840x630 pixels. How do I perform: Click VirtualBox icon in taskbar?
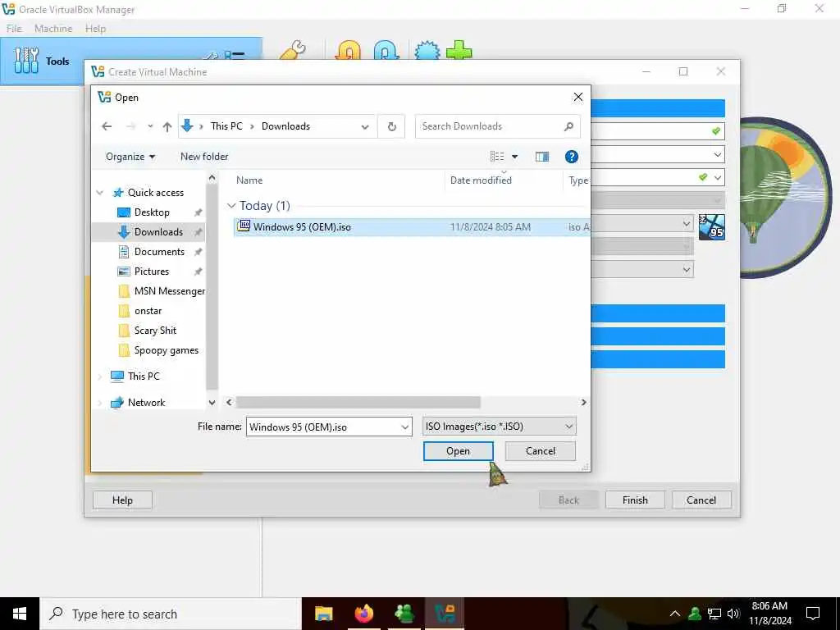[x=445, y=614]
